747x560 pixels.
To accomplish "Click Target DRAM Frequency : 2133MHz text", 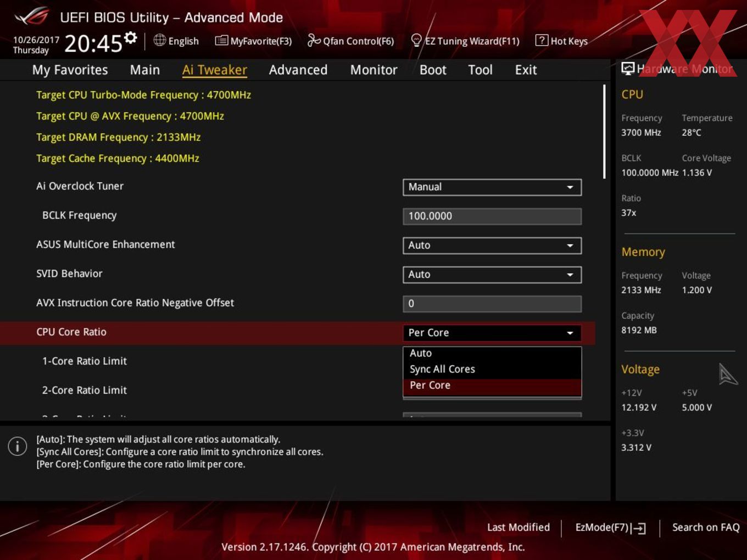I will (118, 137).
